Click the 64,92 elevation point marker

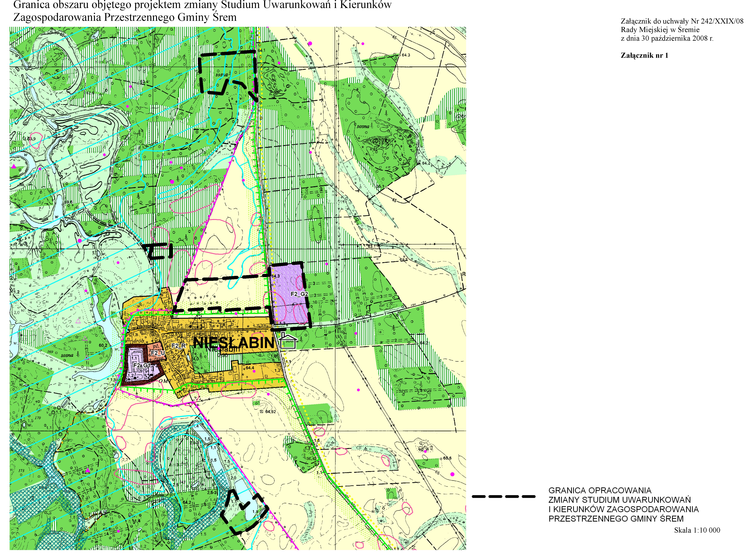click(x=261, y=412)
